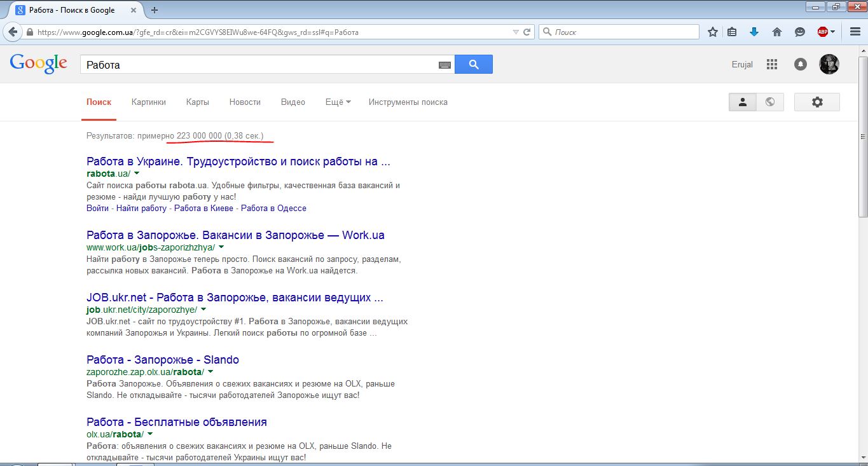868x466 pixels.
Task: Open Google notifications bell
Action: (801, 64)
